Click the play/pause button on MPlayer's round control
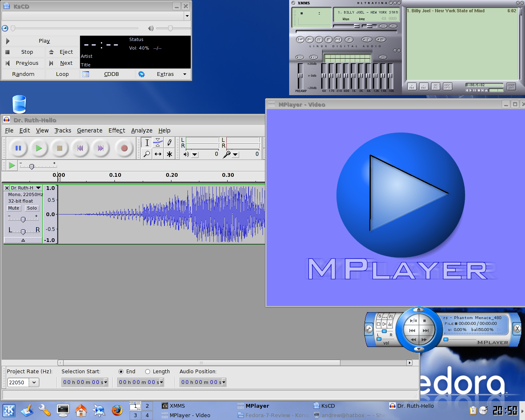This screenshot has height=420, width=525. tap(413, 320)
